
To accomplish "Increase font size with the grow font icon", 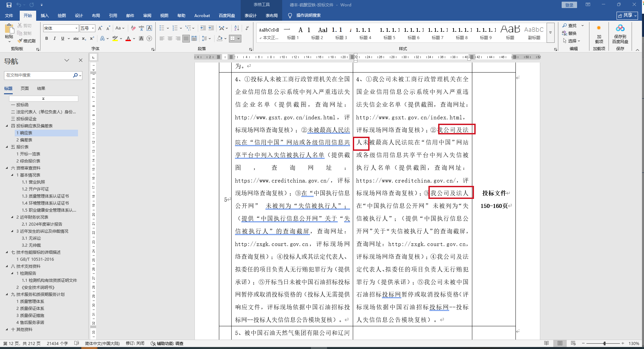I will 101,28.
